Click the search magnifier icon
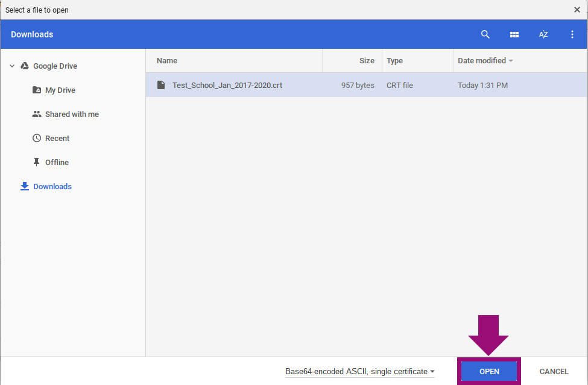The height and width of the screenshot is (385, 588). [x=485, y=34]
